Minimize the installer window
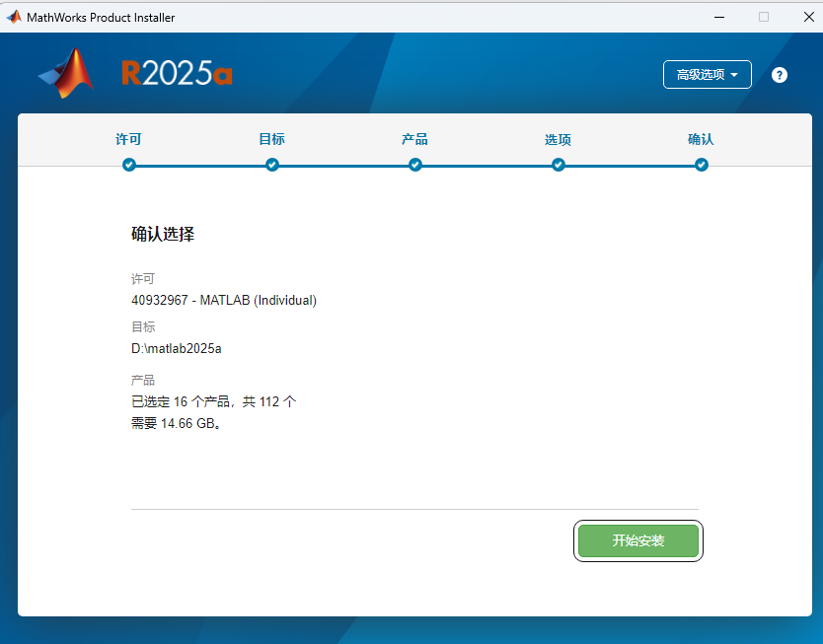823x644 pixels. 719,17
